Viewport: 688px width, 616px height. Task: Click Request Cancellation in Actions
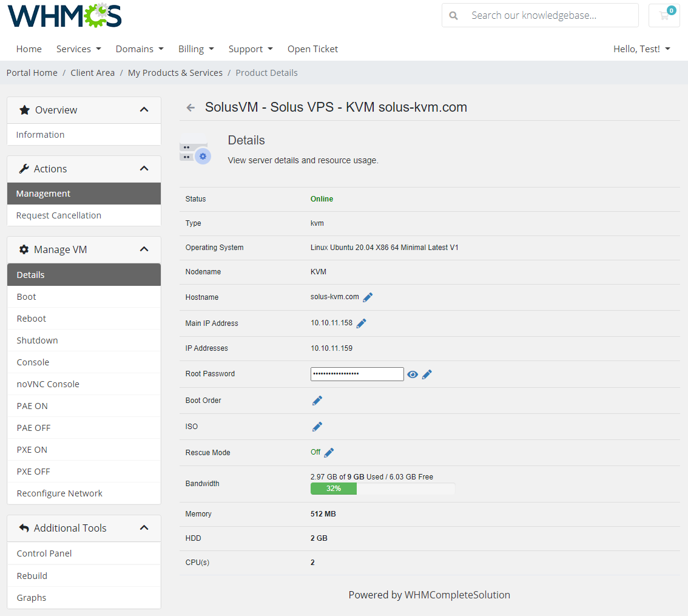58,215
